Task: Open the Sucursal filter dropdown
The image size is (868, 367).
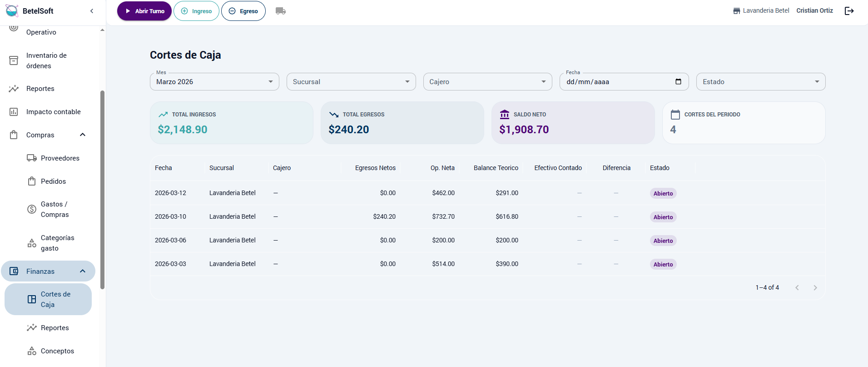Action: (x=351, y=82)
